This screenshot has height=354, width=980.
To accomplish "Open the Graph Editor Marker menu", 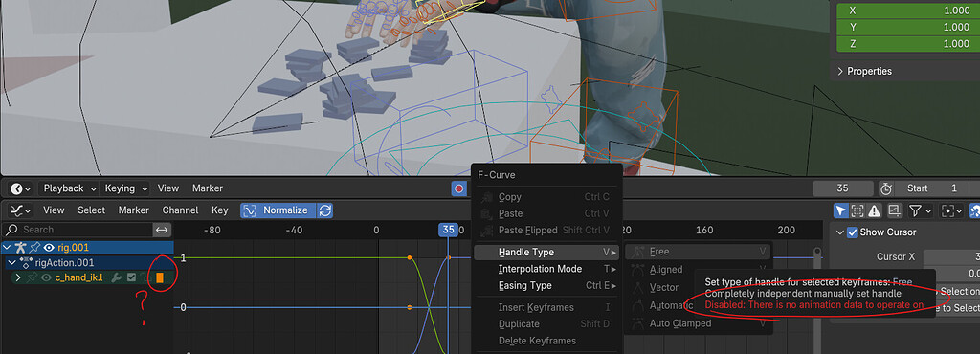I will pyautogui.click(x=134, y=210).
